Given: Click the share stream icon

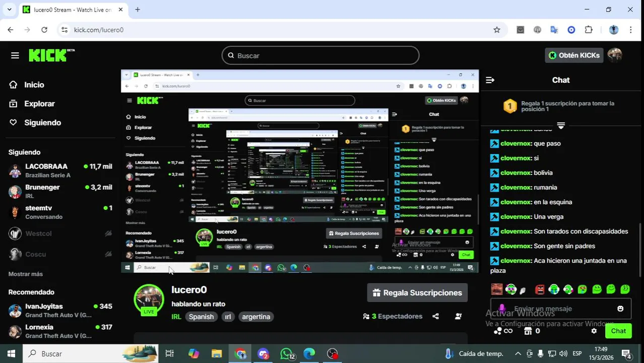Looking at the screenshot, I should pos(435,316).
